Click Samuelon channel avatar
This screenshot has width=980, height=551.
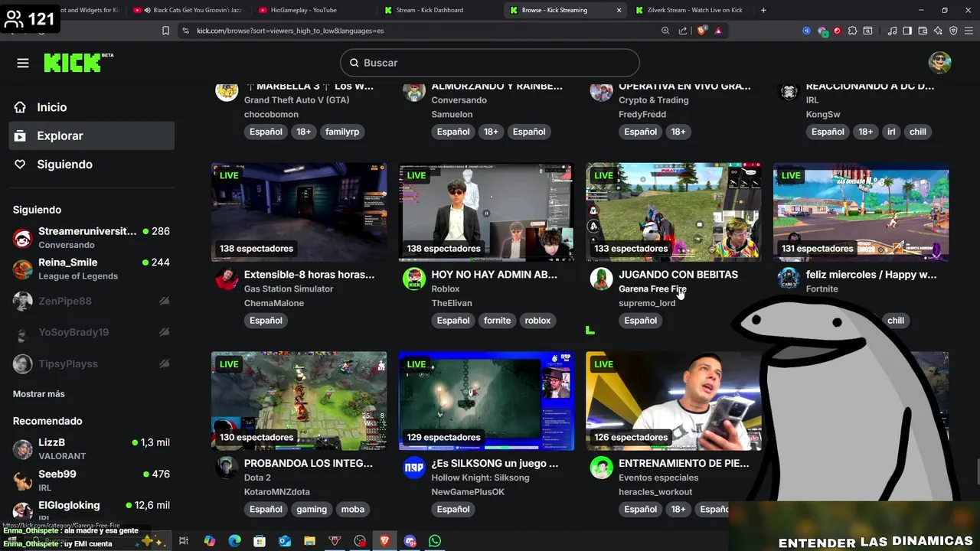point(414,90)
